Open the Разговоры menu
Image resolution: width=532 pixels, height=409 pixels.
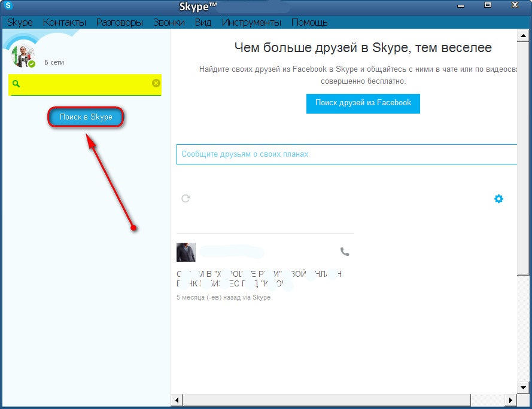(119, 23)
